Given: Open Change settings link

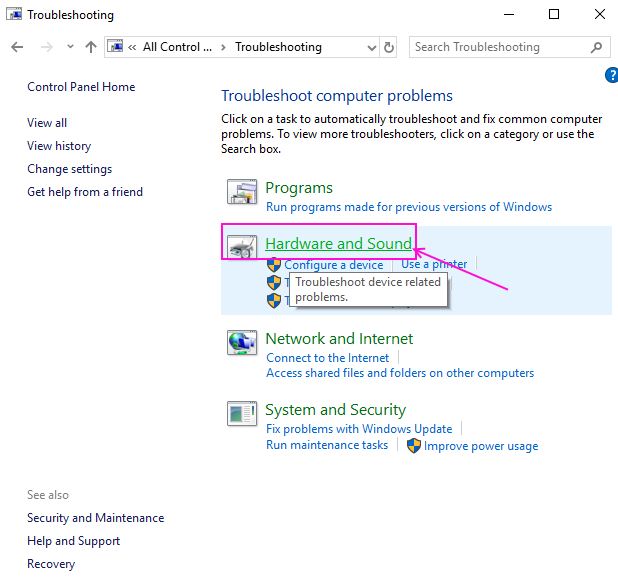Looking at the screenshot, I should coord(69,169).
